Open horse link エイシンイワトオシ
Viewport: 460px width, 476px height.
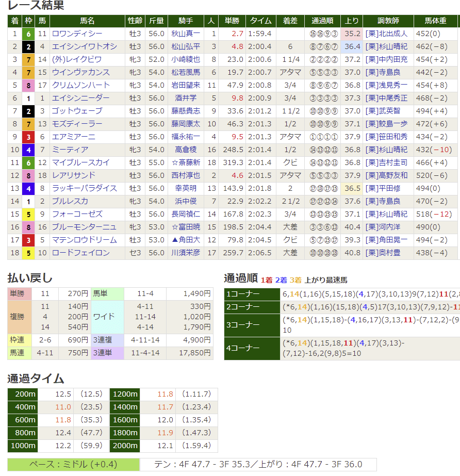pos(85,46)
